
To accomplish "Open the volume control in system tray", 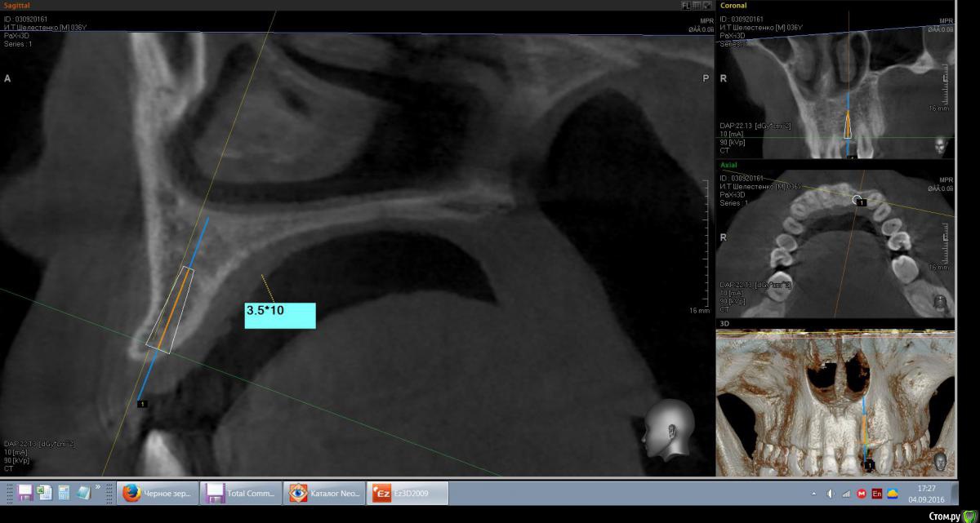I will (830, 494).
